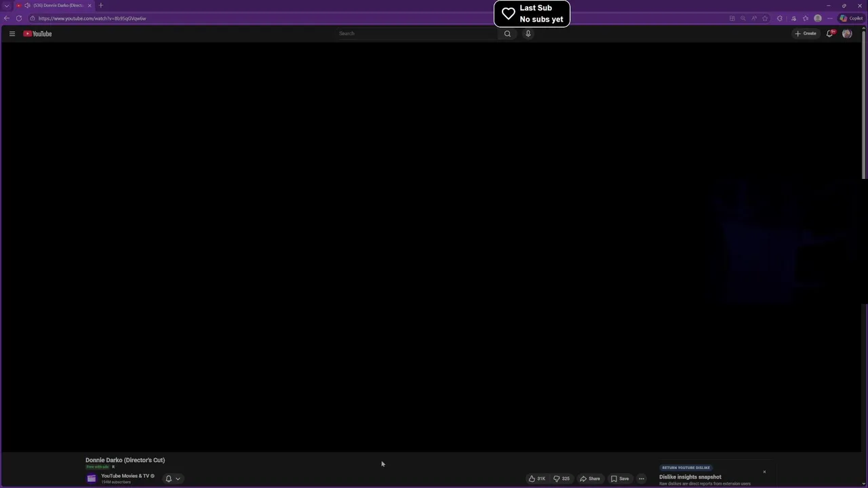
Task: Click the Return YouTube Dislike badge
Action: point(686,468)
